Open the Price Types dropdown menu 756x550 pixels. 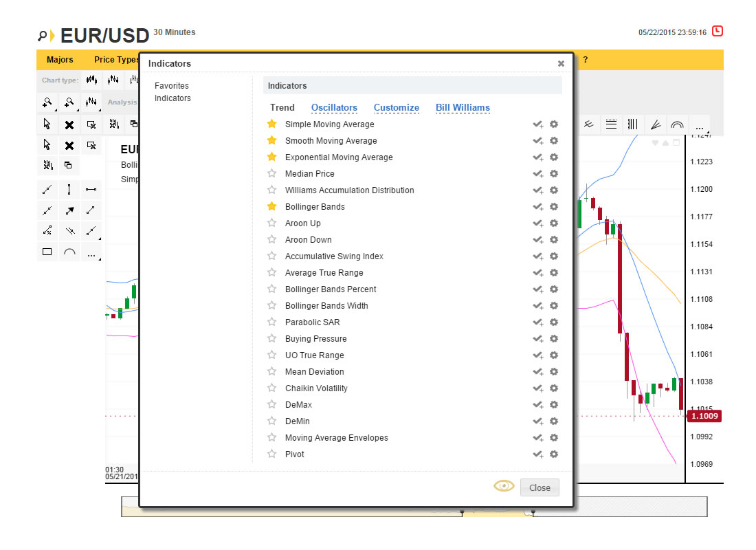(x=115, y=60)
